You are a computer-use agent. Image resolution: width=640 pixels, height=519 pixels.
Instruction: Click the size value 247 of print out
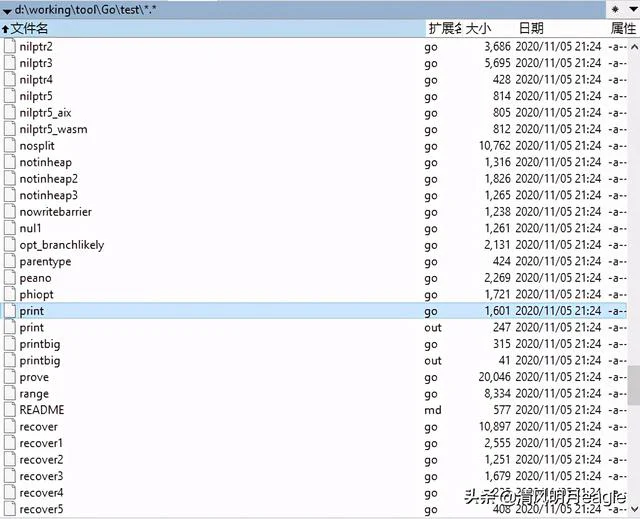click(502, 327)
